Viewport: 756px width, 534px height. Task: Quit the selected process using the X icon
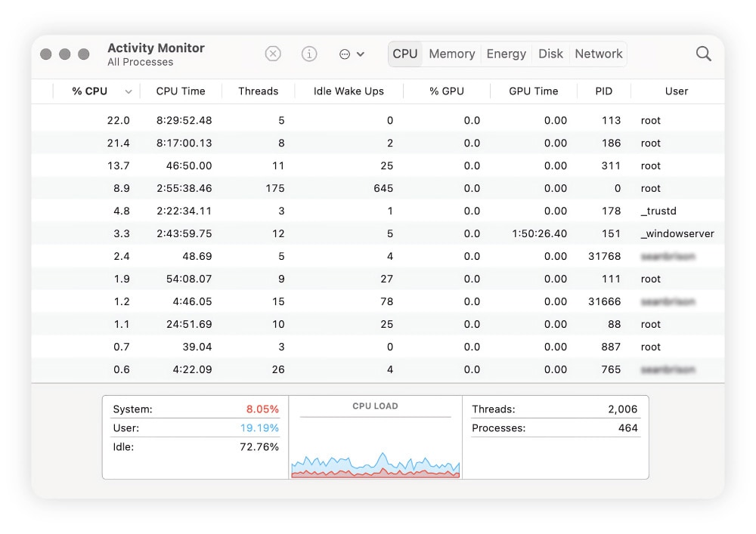[273, 54]
